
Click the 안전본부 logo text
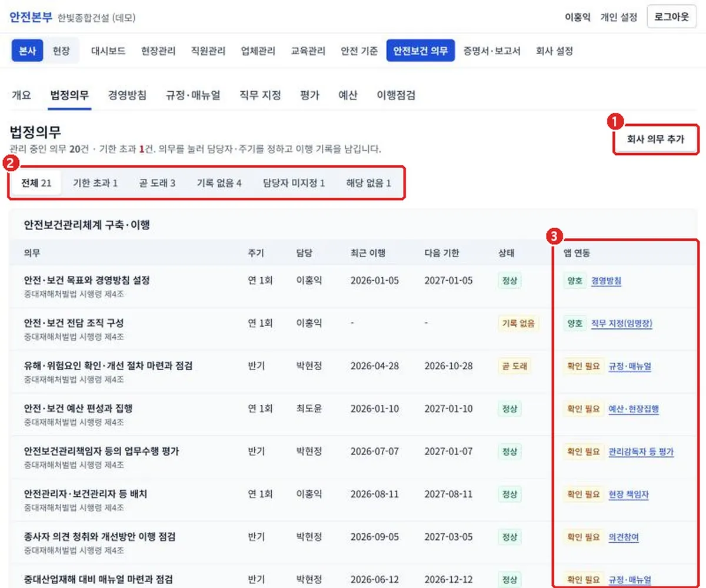[x=31, y=17]
